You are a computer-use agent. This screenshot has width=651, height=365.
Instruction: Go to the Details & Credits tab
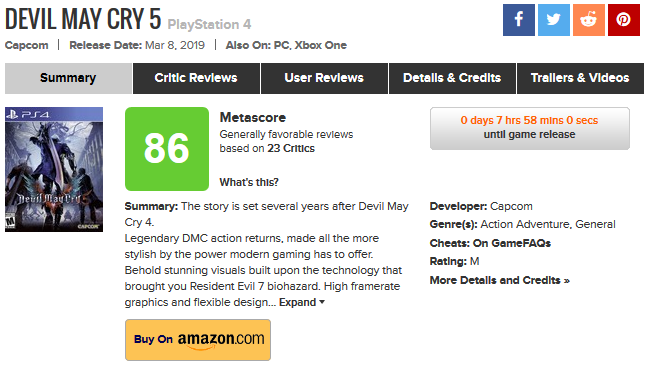tap(452, 78)
